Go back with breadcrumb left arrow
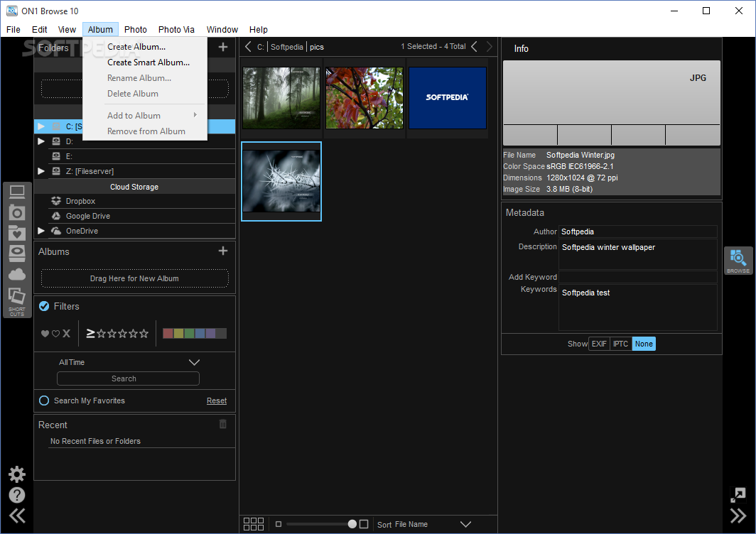The width and height of the screenshot is (756, 534). pyautogui.click(x=248, y=47)
